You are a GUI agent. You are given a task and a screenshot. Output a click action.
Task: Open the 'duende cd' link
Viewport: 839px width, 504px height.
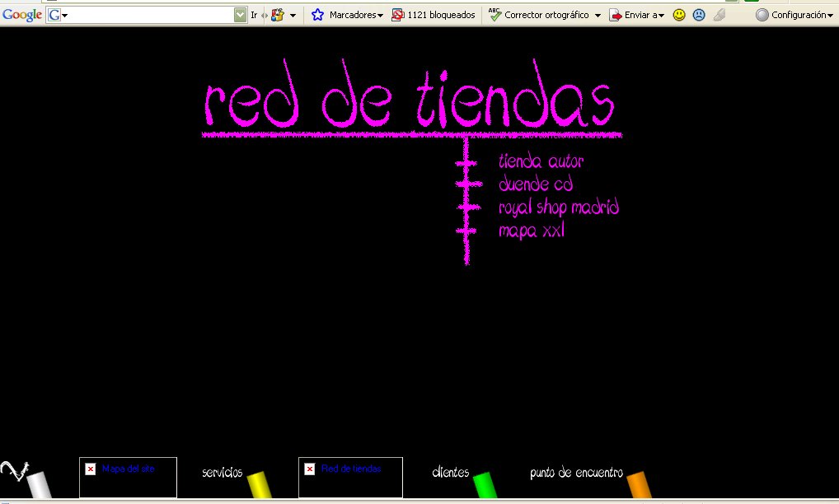536,184
